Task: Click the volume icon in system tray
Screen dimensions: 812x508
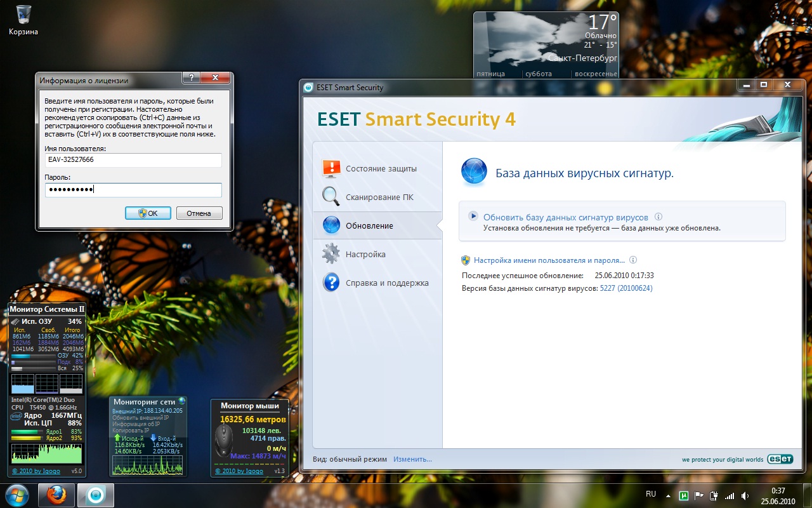Action: (x=745, y=495)
